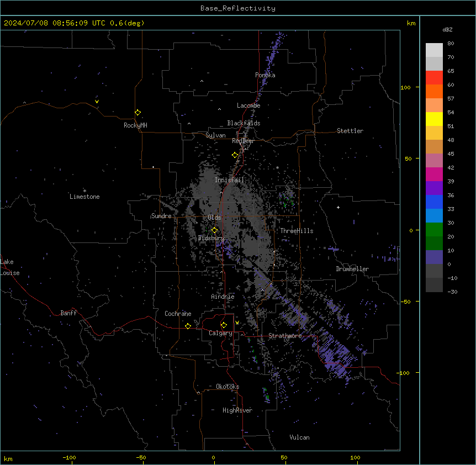
Task: Click the Strathmore label
Action: point(285,336)
